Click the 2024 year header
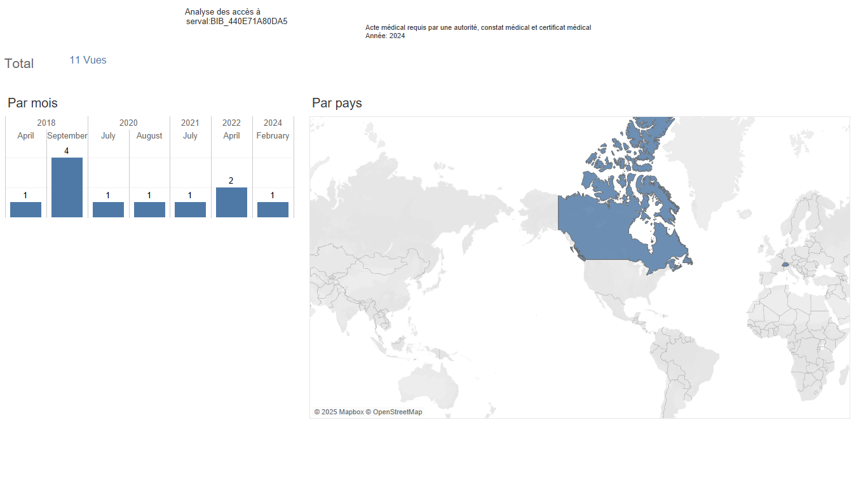Screen dimensions: 868x488 tap(273, 123)
